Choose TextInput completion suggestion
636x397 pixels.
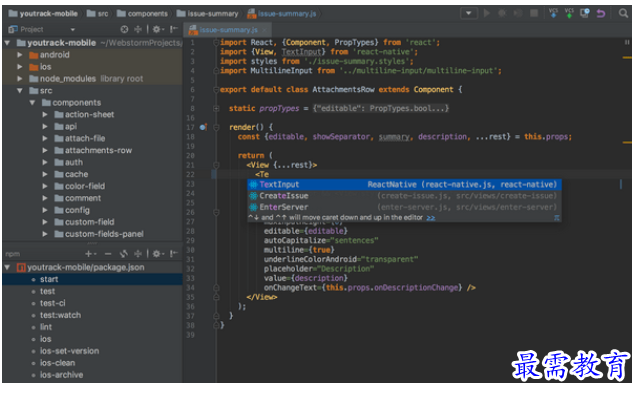404,185
